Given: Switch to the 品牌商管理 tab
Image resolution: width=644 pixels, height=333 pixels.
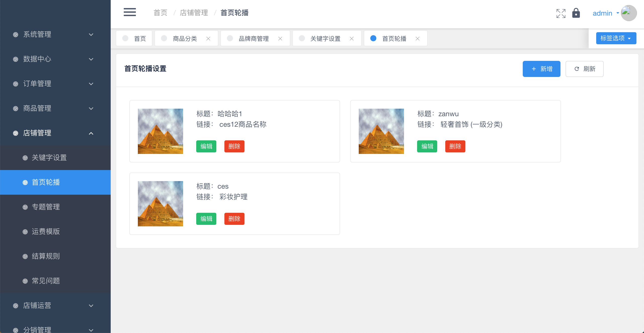Looking at the screenshot, I should (254, 39).
